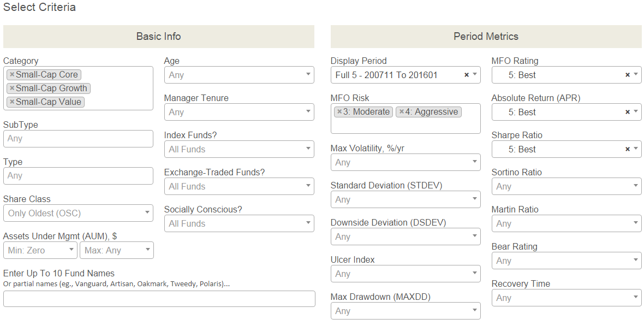Screen dimensions: 644x325
Task: Clear the Display Period selection
Action: (x=467, y=75)
